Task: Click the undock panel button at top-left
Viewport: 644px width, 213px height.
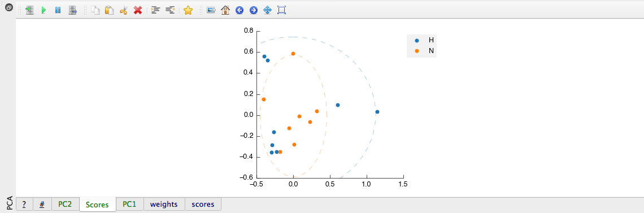Action: (x=8, y=7)
